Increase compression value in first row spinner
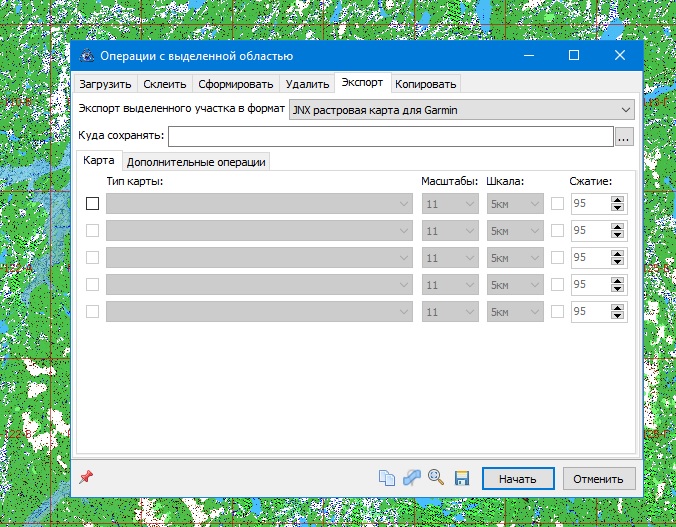This screenshot has width=676, height=527. 618,200
